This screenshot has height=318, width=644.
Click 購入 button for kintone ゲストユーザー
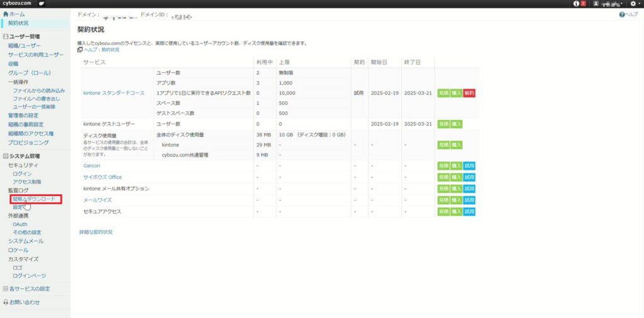pos(457,124)
